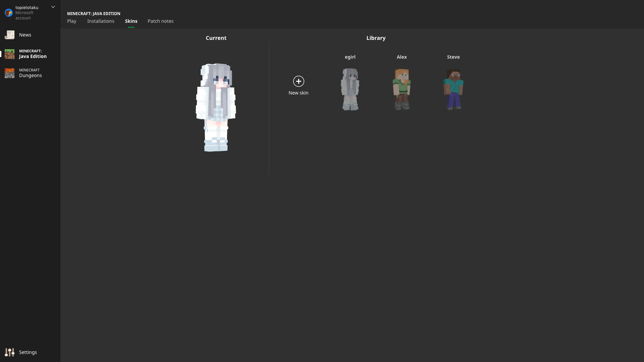The height and width of the screenshot is (362, 644).
Task: Click the Java Edition grass block icon
Action: 9,54
